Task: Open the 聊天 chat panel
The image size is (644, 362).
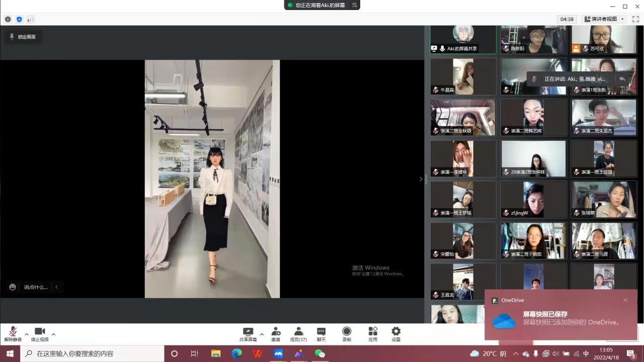Action: click(321, 335)
